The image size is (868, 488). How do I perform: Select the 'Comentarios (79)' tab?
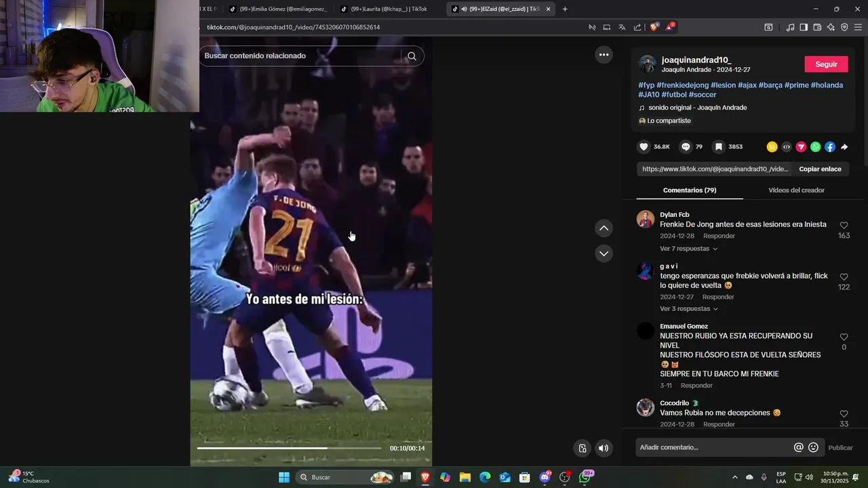click(x=690, y=190)
